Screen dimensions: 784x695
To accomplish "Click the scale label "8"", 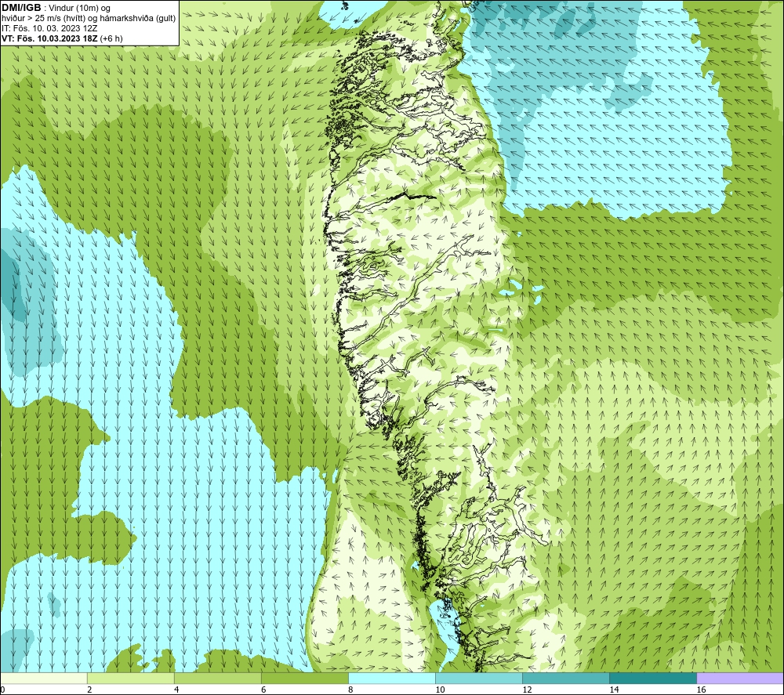I will 350,690.
